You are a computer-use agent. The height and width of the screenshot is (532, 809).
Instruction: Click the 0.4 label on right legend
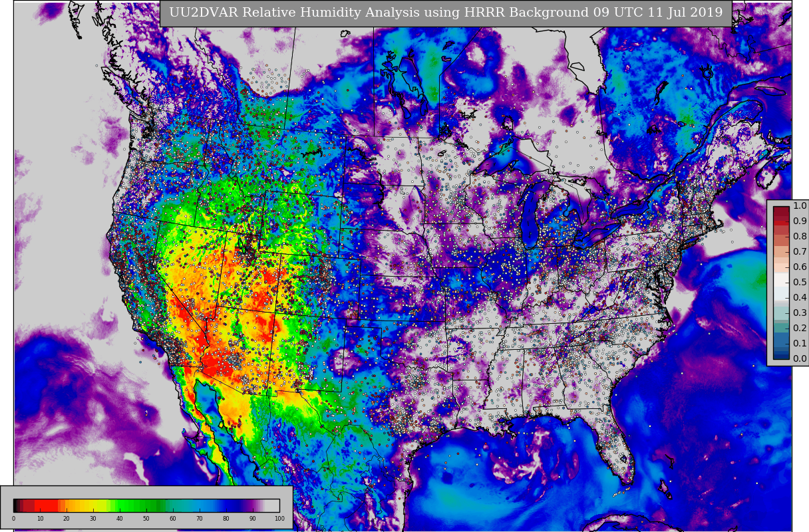click(800, 298)
